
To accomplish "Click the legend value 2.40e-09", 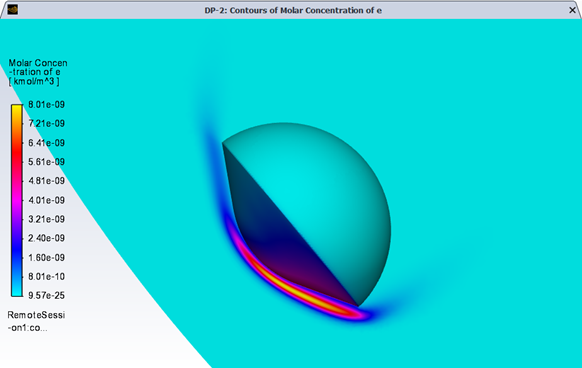I will click(46, 238).
